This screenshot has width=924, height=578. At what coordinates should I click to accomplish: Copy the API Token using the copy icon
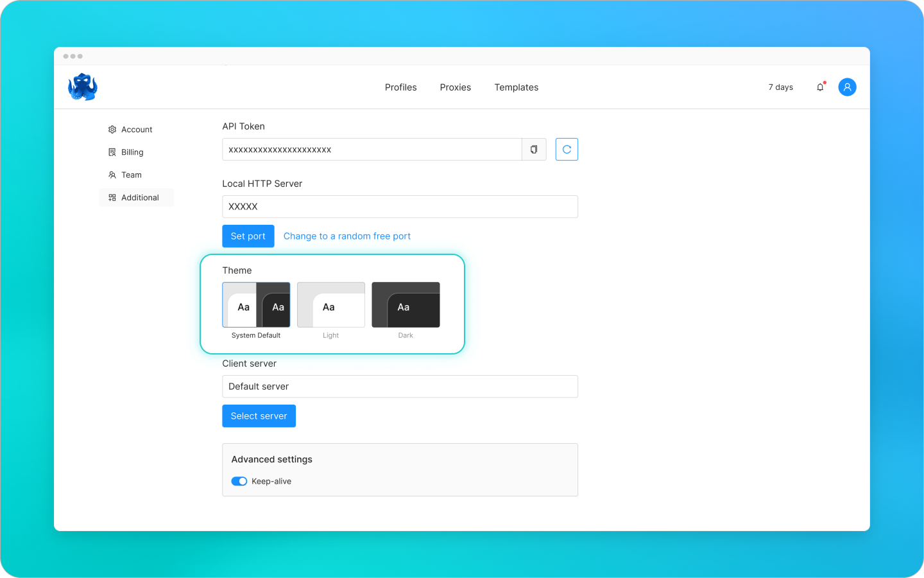[x=534, y=149]
